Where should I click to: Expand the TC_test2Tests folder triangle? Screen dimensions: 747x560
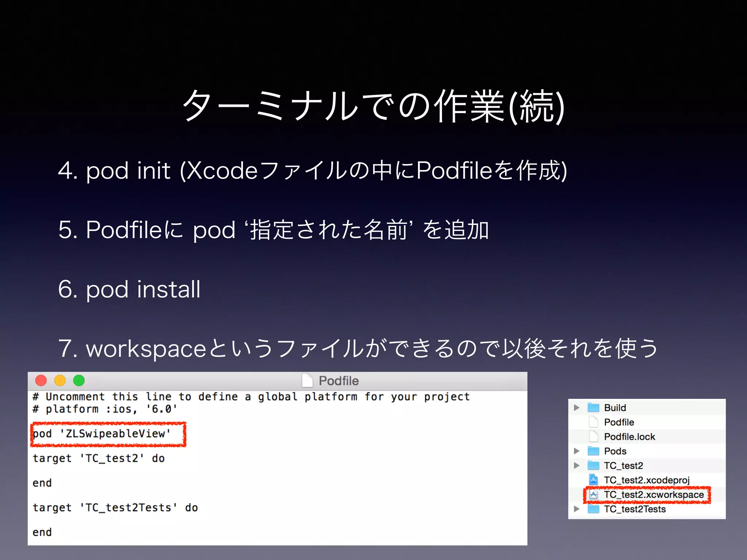576,509
